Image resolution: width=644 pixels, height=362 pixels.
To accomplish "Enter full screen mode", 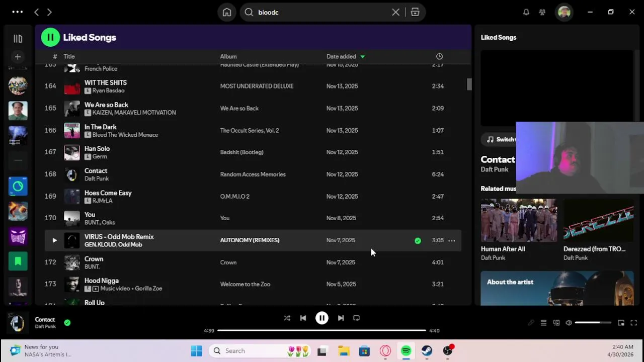I will (634, 323).
